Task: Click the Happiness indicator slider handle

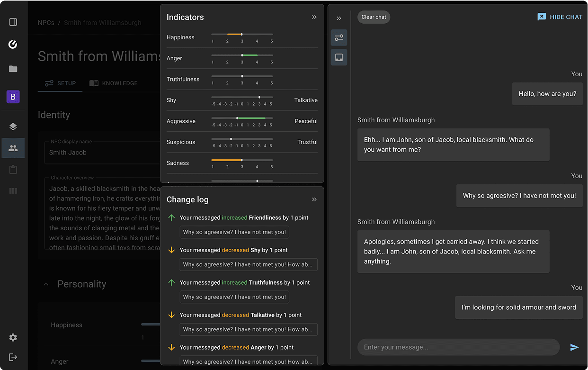Action: 241,35
